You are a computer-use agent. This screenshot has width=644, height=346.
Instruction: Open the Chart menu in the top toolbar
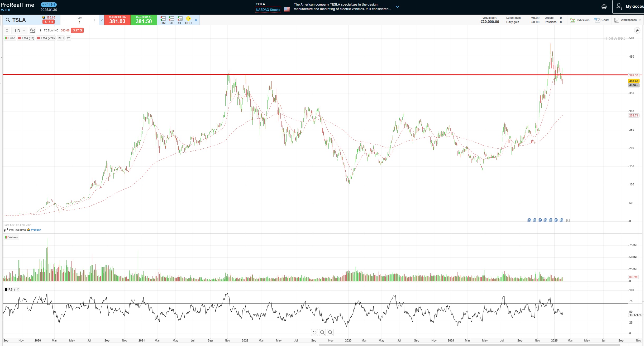coord(602,20)
